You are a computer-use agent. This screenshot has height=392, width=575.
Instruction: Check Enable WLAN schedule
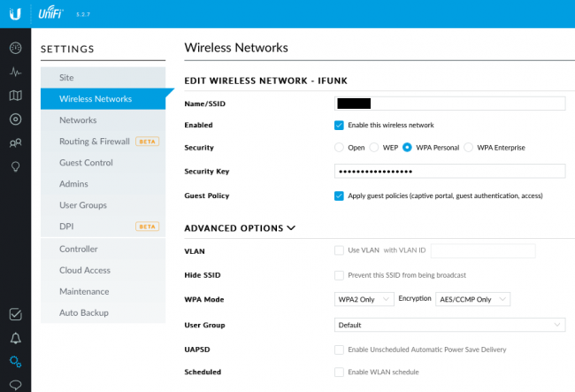pos(339,373)
